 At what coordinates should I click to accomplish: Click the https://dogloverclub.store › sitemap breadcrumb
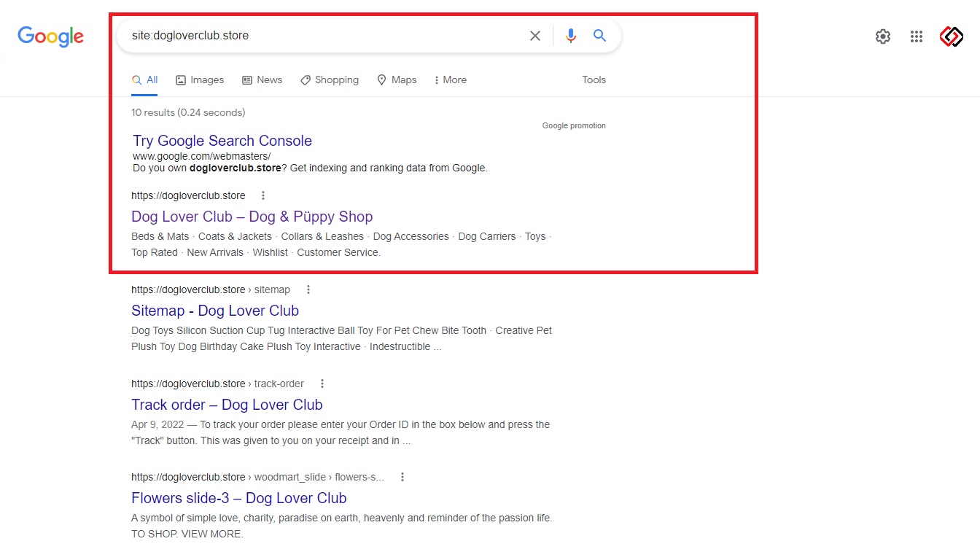pyautogui.click(x=211, y=289)
